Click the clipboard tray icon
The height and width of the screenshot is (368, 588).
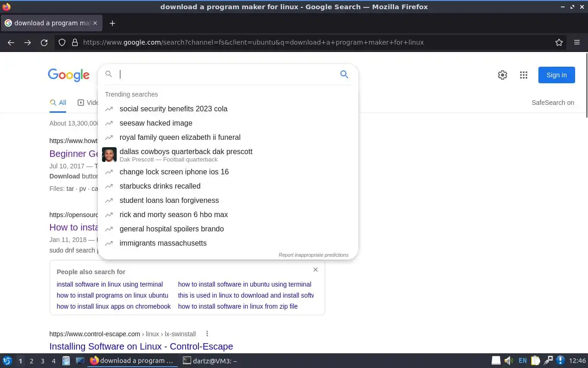pyautogui.click(x=535, y=361)
